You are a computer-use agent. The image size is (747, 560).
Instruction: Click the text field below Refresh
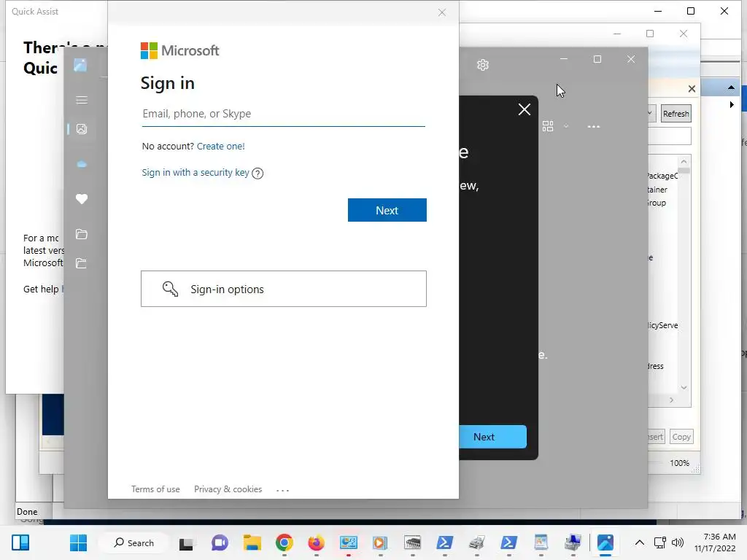pos(669,136)
